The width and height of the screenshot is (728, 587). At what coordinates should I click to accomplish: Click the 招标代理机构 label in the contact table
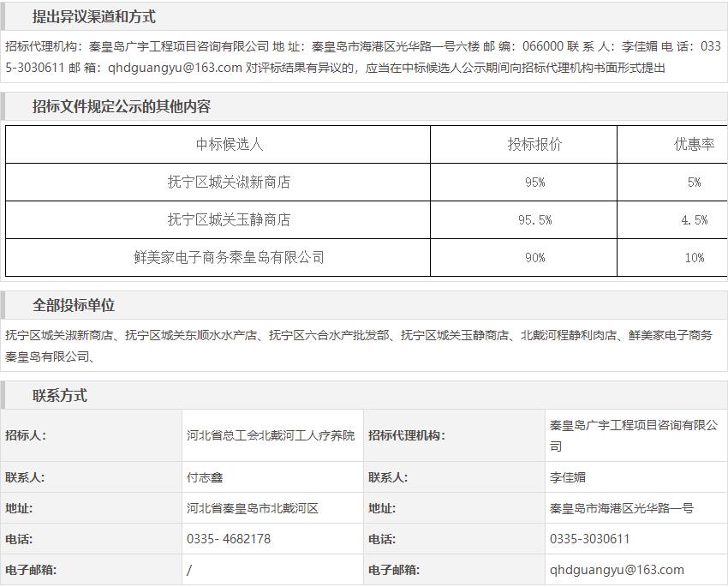tap(407, 435)
